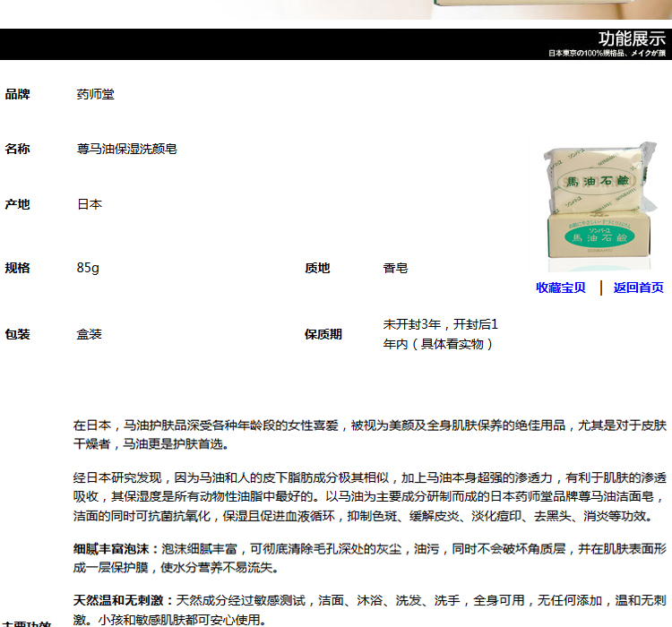Click the shelf life text 未开封3年
The width and height of the screenshot is (672, 627).
[412, 324]
